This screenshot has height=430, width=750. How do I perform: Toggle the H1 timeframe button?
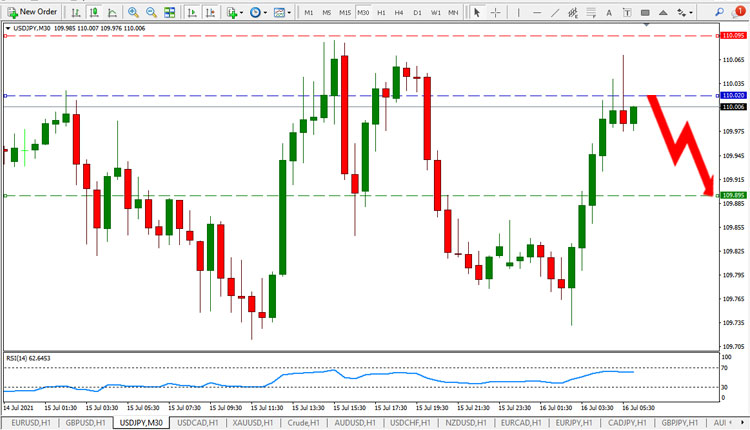coord(381,12)
